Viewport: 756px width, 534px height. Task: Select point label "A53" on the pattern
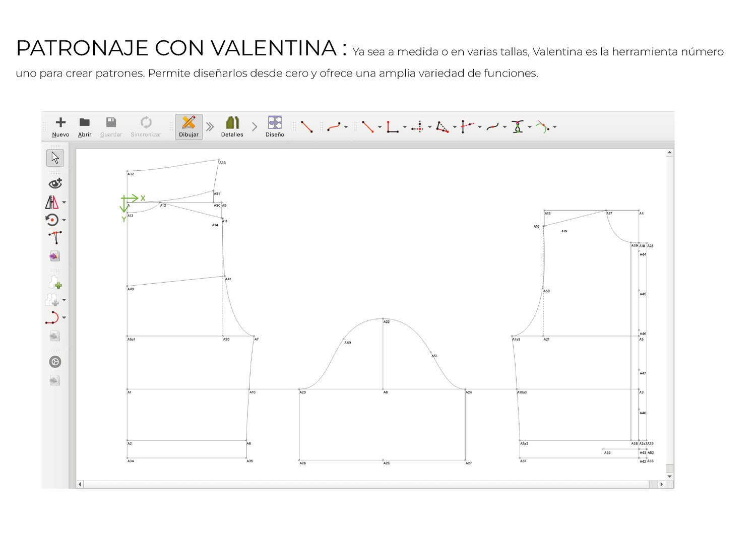(x=607, y=453)
